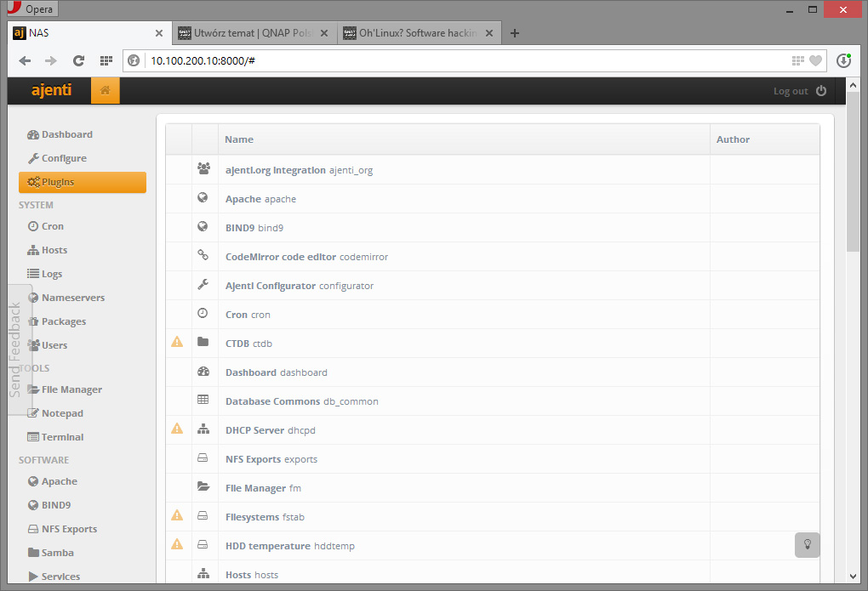Viewport: 868px width, 591px height.
Task: Close the Utwórz temat QNAP tab
Action: (x=324, y=33)
